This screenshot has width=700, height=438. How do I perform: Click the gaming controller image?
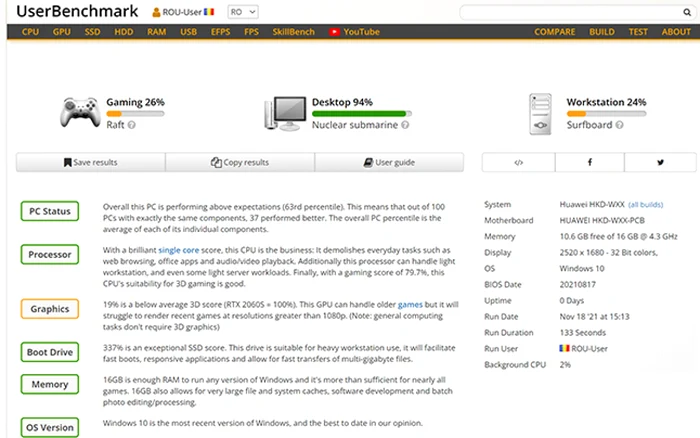pos(80,112)
